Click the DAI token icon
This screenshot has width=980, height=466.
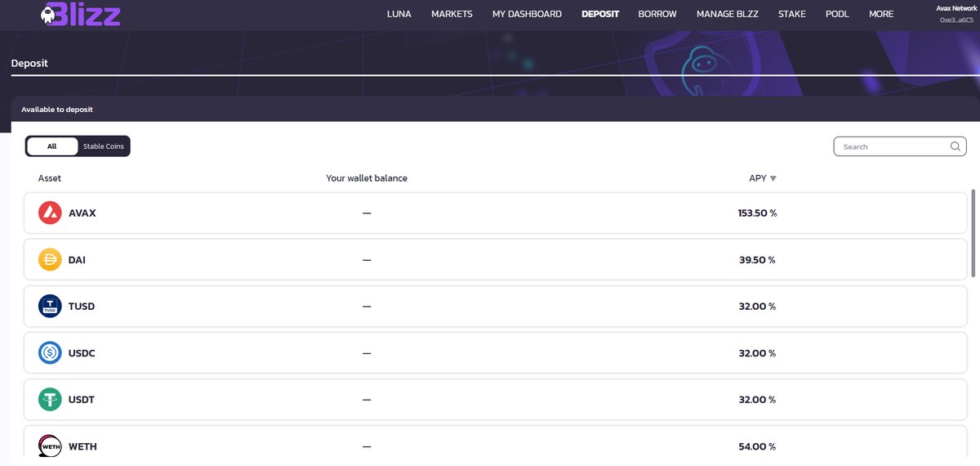pos(50,260)
